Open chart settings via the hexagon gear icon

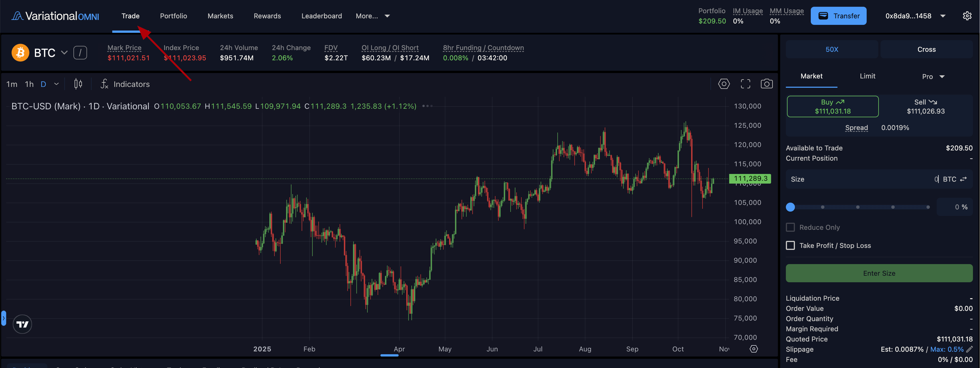pyautogui.click(x=724, y=84)
